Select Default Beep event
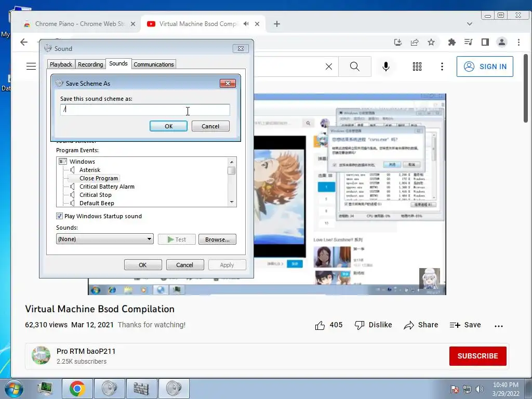Screen dimensions: 532x399 [x=97, y=203]
